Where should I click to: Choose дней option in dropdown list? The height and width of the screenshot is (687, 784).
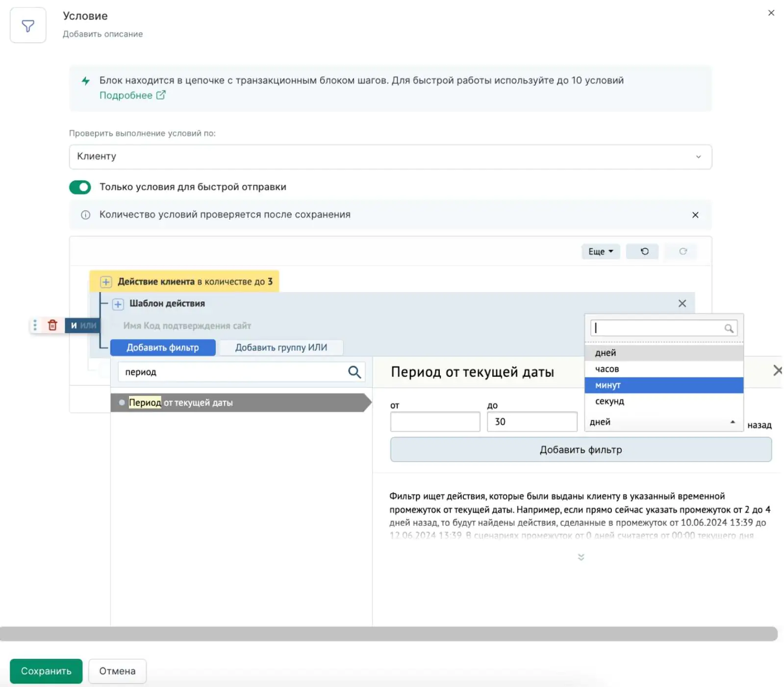pos(664,353)
